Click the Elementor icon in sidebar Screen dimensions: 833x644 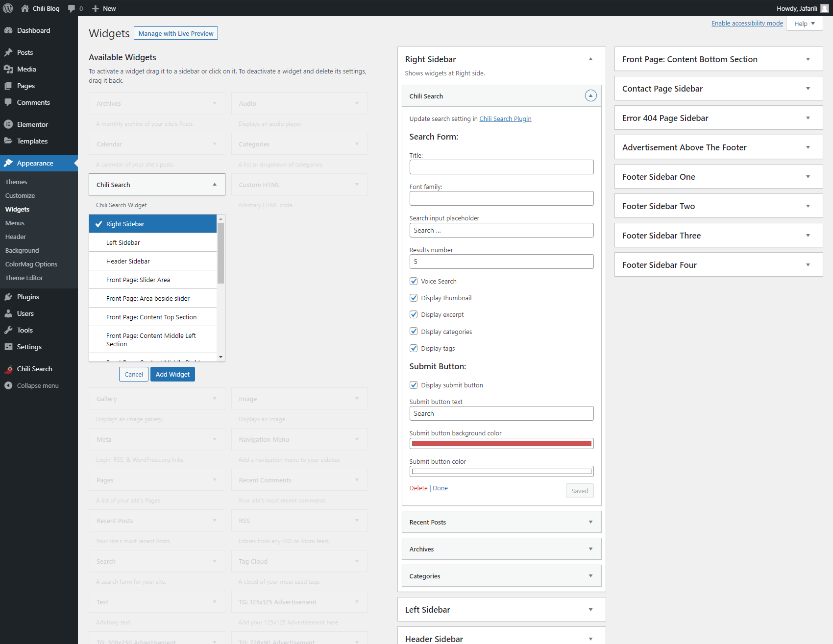click(x=8, y=124)
